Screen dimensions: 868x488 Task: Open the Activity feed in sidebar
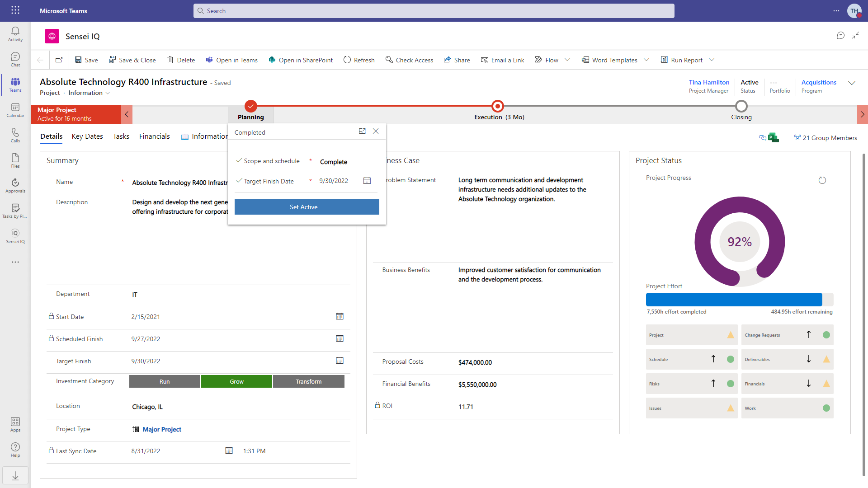(x=15, y=34)
